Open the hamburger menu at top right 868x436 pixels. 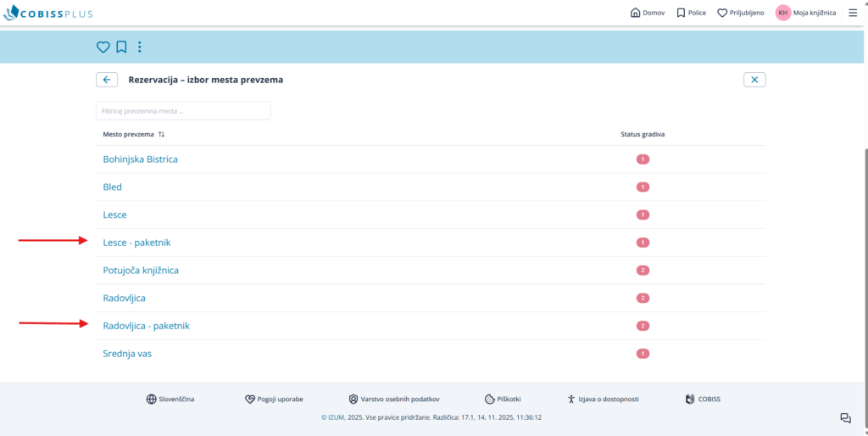[853, 13]
